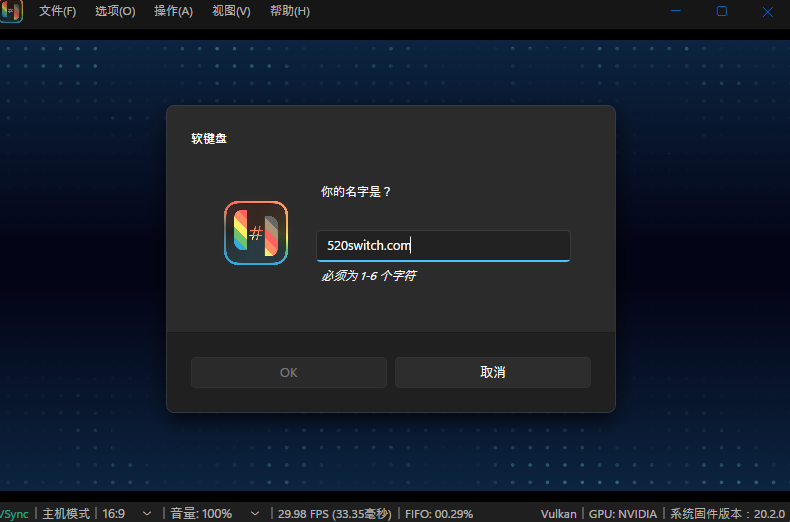
Task: Click the 29.98 FPS readout in the status bar
Action: click(335, 513)
